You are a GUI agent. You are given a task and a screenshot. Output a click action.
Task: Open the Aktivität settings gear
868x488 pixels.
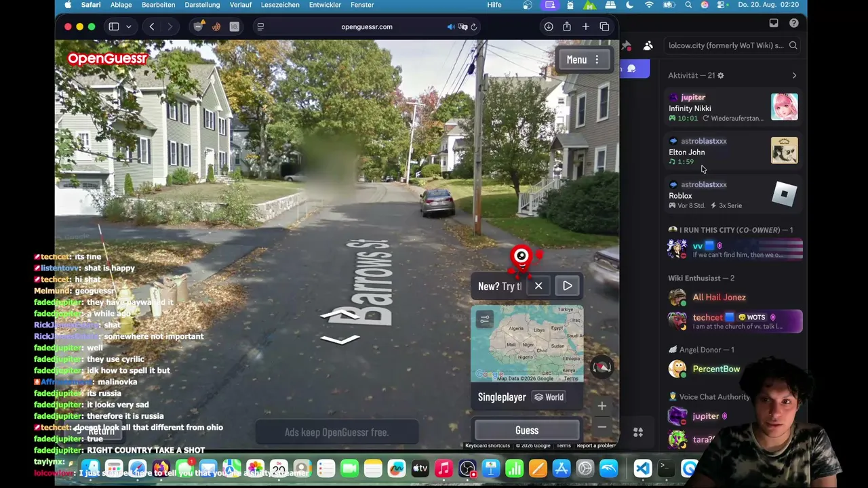(x=720, y=75)
